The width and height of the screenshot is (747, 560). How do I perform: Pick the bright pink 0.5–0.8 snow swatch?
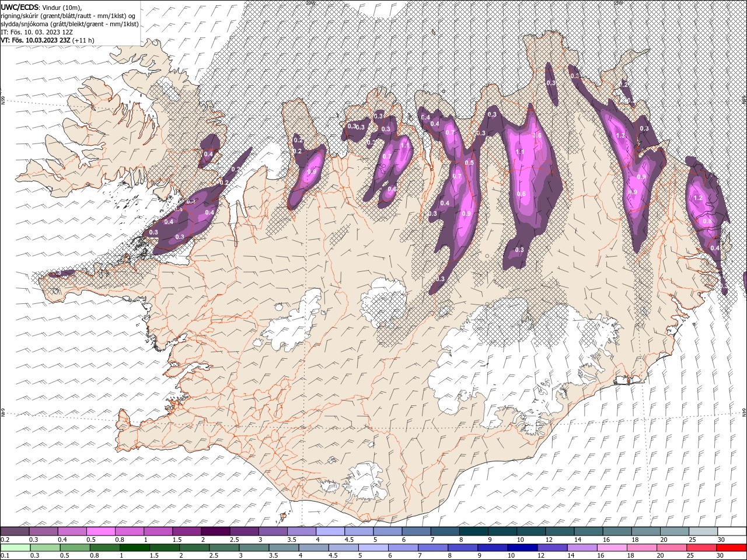pos(100,531)
